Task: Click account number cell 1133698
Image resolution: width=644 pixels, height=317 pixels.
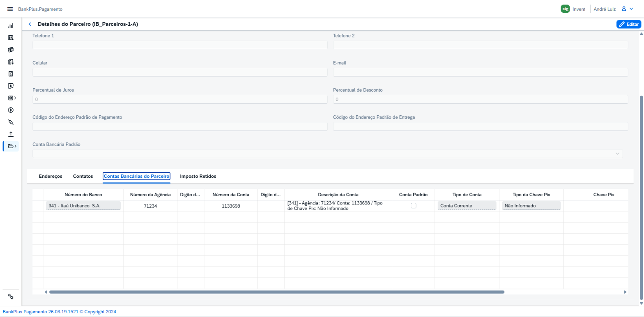Action: tap(231, 206)
